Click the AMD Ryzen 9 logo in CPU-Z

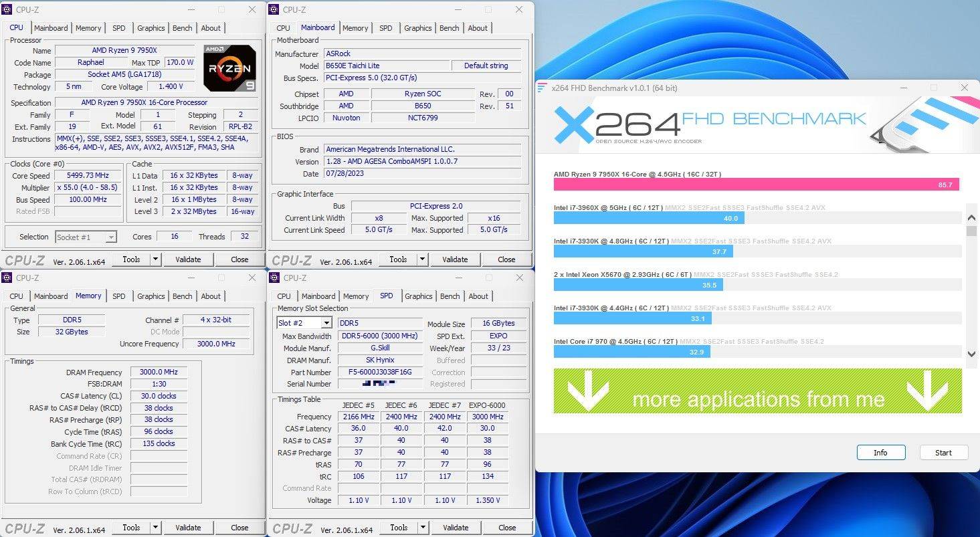229,68
